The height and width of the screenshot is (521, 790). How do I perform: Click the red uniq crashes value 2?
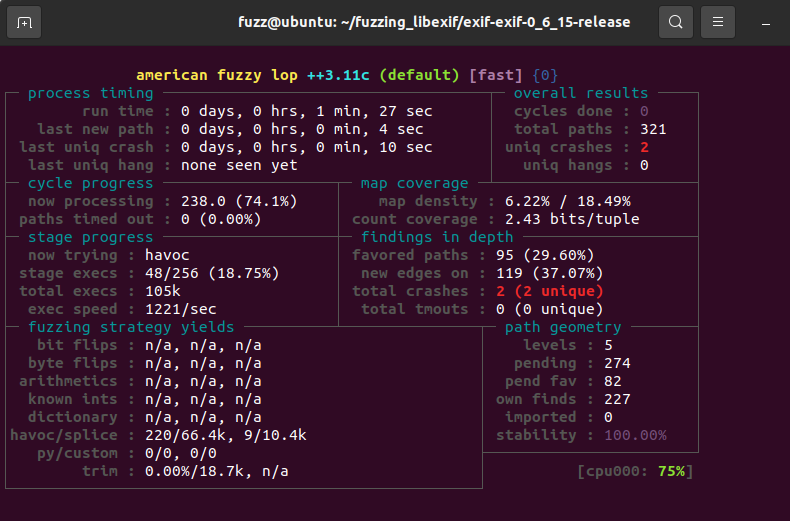[x=644, y=148]
